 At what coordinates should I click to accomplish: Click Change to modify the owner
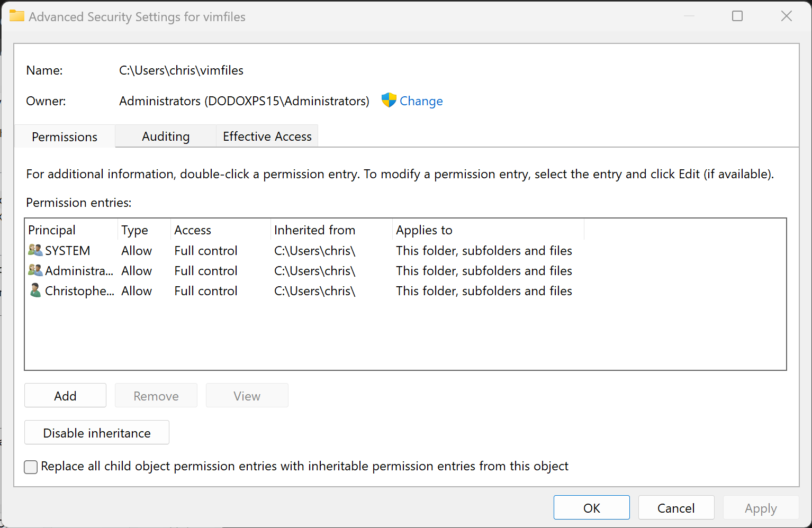click(421, 101)
